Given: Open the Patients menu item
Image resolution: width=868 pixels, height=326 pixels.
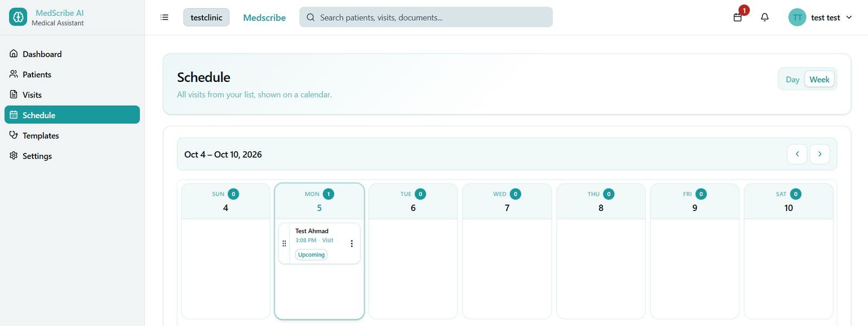Looking at the screenshot, I should click(72, 74).
